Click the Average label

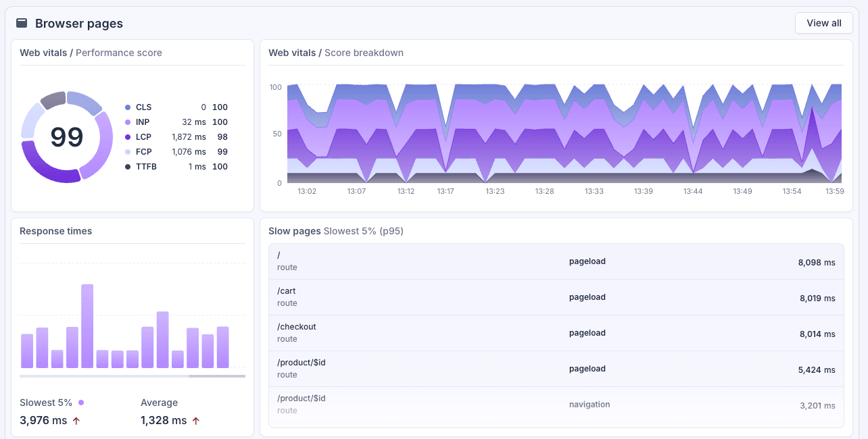pos(160,403)
